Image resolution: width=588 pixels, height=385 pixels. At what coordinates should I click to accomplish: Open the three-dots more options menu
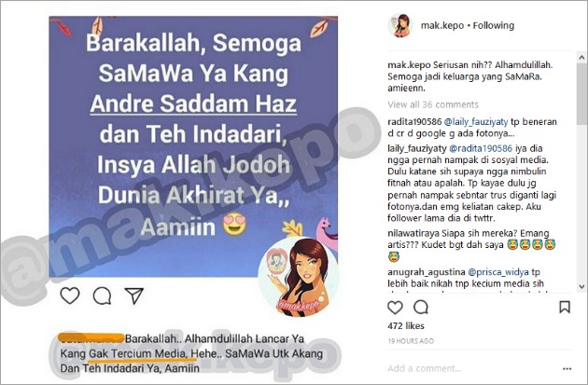point(567,369)
